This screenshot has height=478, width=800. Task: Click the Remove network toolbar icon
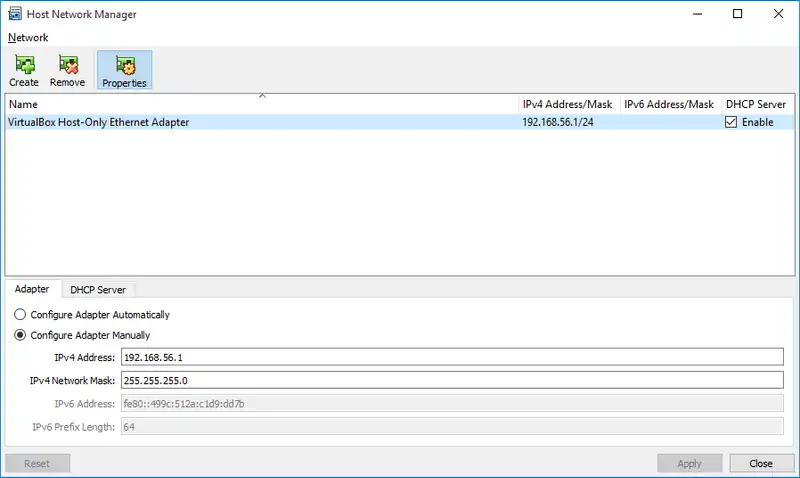pyautogui.click(x=68, y=67)
